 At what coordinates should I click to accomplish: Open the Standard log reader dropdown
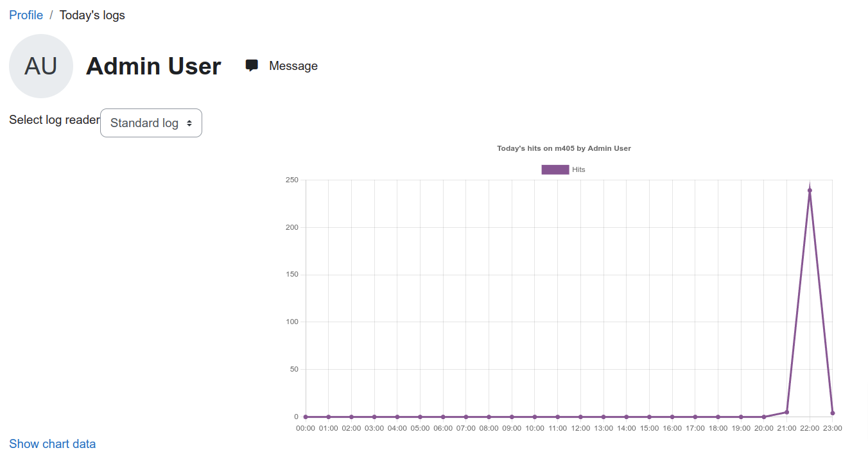point(151,123)
